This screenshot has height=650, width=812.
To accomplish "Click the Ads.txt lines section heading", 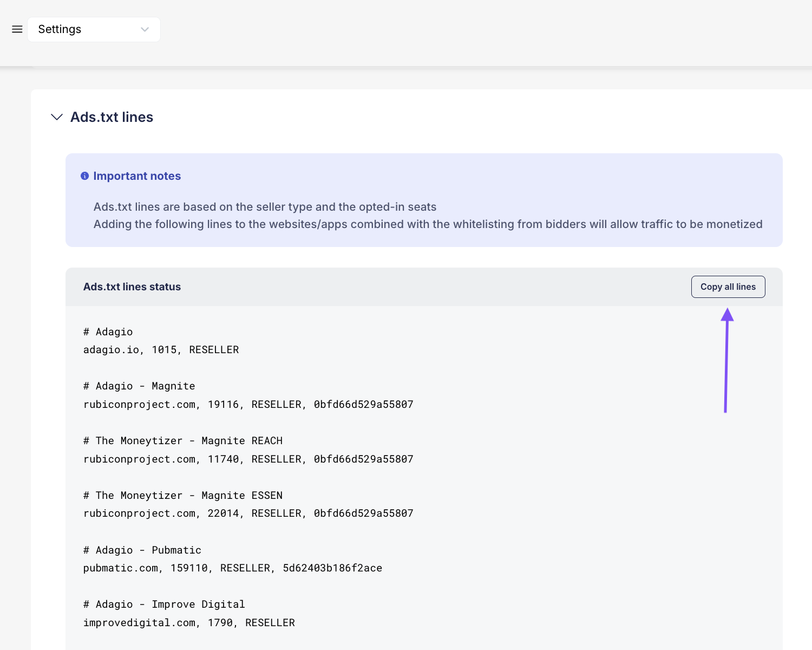I will 112,117.
